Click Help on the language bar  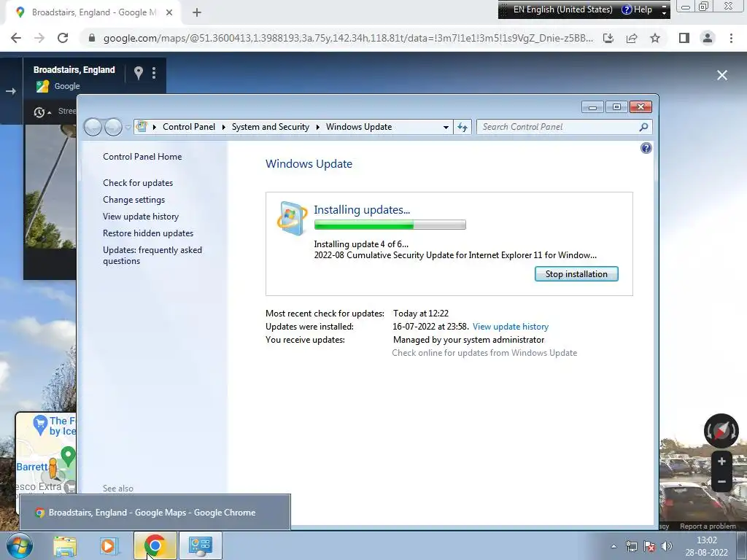pos(637,9)
